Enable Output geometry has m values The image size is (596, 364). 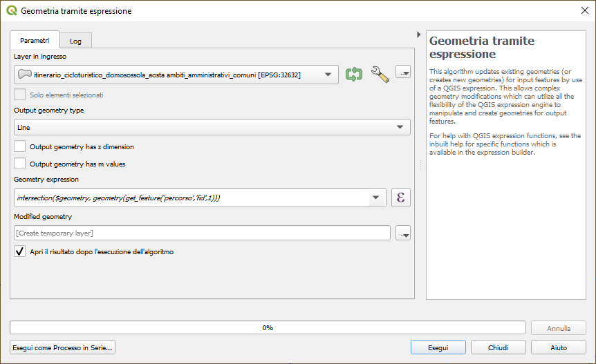pos(20,164)
